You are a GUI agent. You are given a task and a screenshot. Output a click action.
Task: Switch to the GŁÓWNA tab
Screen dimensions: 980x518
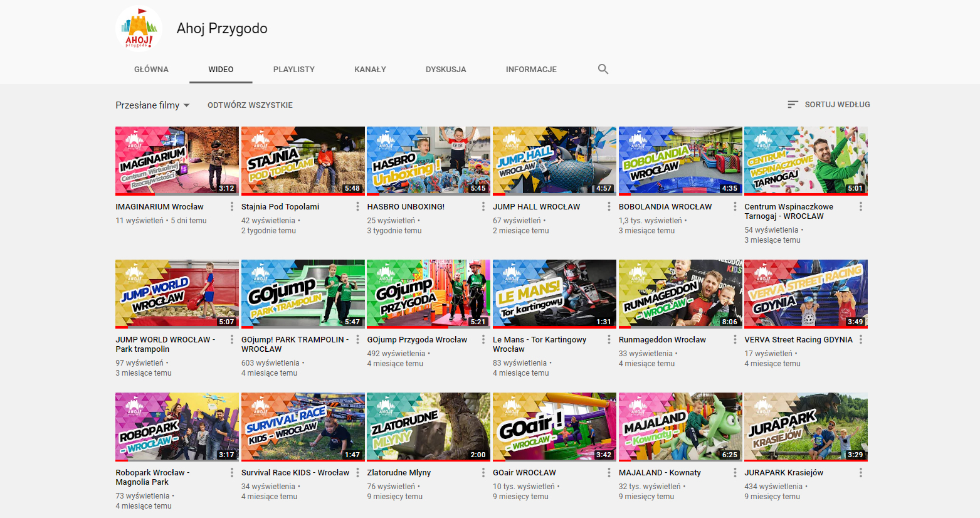(x=151, y=70)
